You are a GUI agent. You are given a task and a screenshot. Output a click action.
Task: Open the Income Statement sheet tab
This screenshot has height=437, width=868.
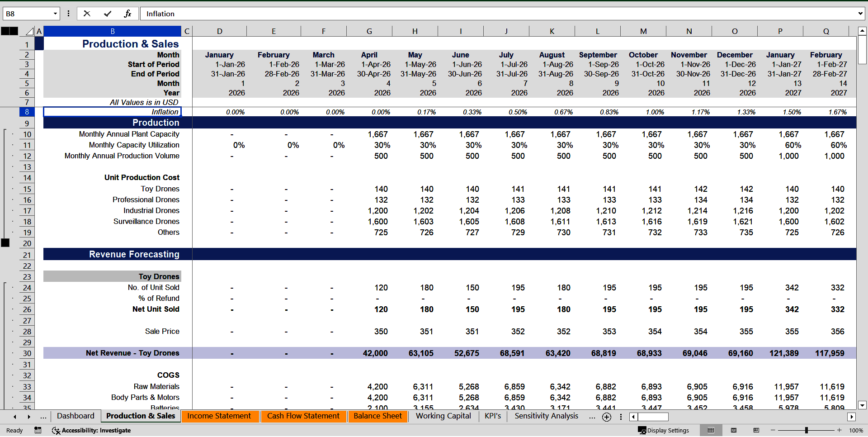coord(219,416)
